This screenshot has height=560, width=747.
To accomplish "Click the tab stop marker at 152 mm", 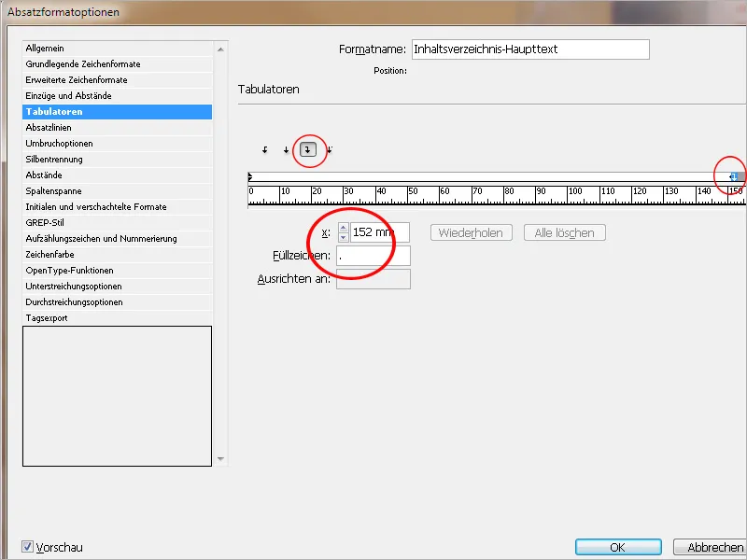I will [x=734, y=176].
